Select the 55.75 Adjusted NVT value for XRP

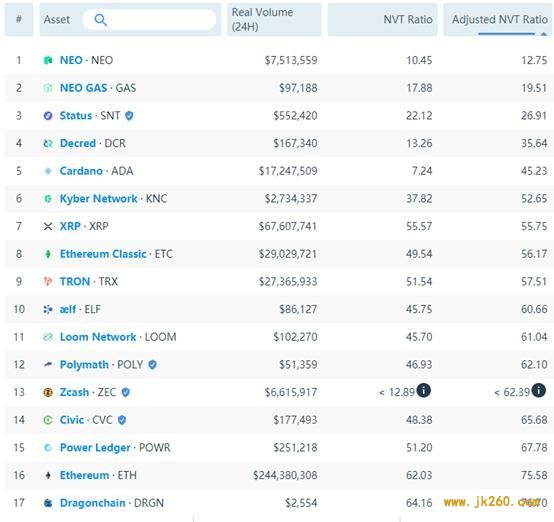coord(534,227)
